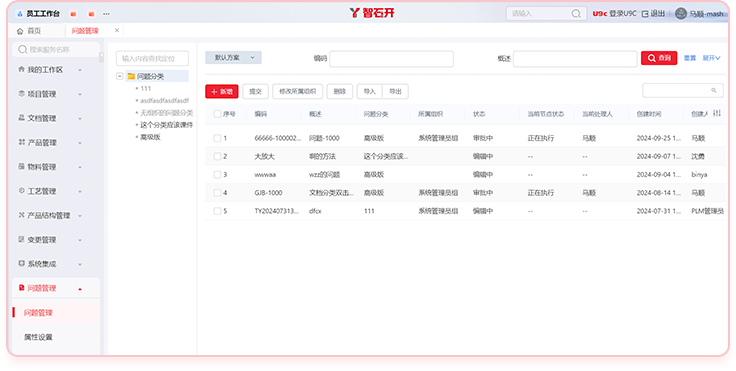The width and height of the screenshot is (736, 371).
Task: Open 项目管理 via its sidebar icon
Action: 21,94
